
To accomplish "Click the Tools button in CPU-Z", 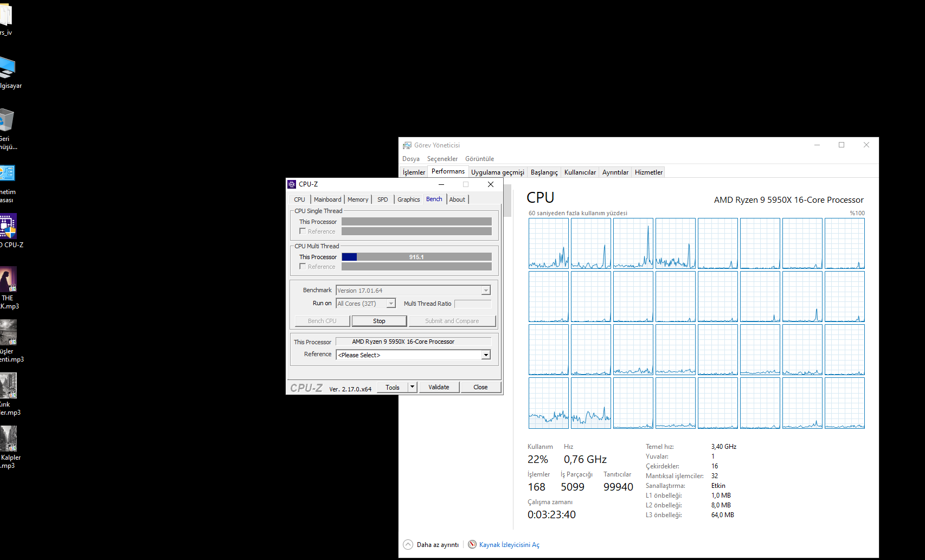I will tap(393, 387).
